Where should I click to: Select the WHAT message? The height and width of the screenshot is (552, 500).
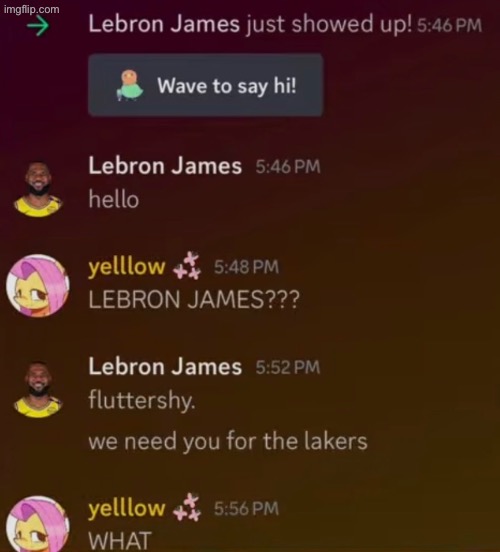click(x=120, y=541)
